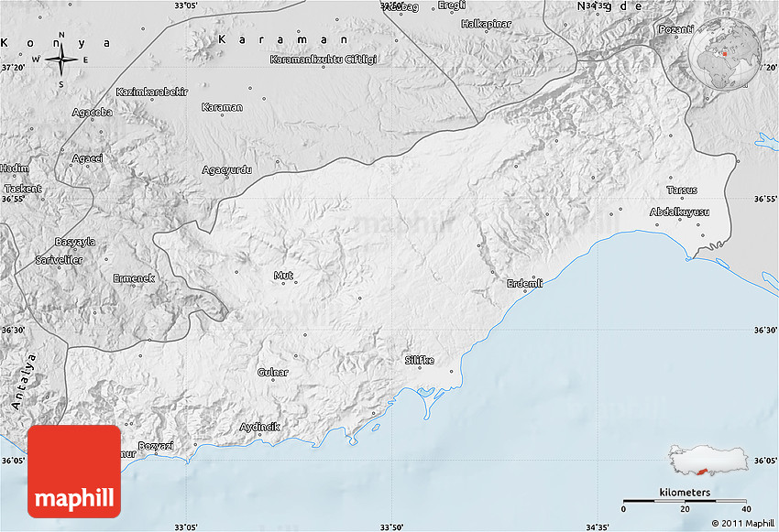Select the Ermenek town label
The width and height of the screenshot is (779, 532).
[x=134, y=277]
